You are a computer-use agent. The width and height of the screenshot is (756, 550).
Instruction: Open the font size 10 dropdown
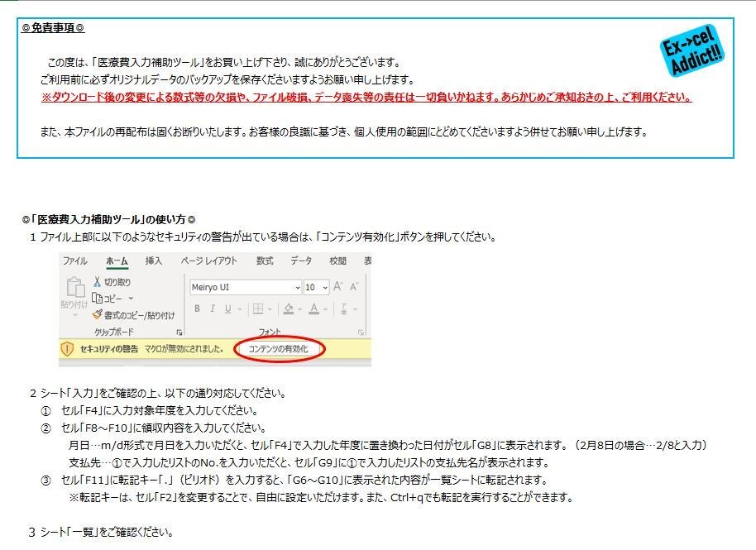(325, 287)
